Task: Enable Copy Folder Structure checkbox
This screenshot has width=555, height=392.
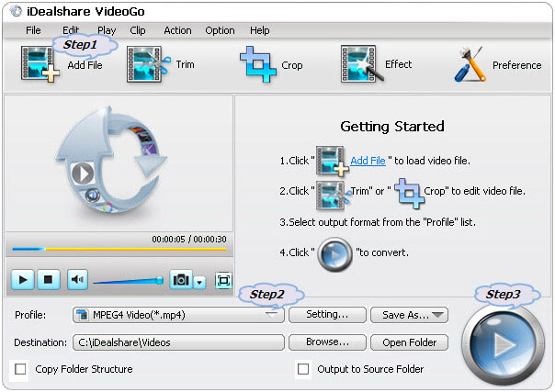Action: tap(20, 369)
